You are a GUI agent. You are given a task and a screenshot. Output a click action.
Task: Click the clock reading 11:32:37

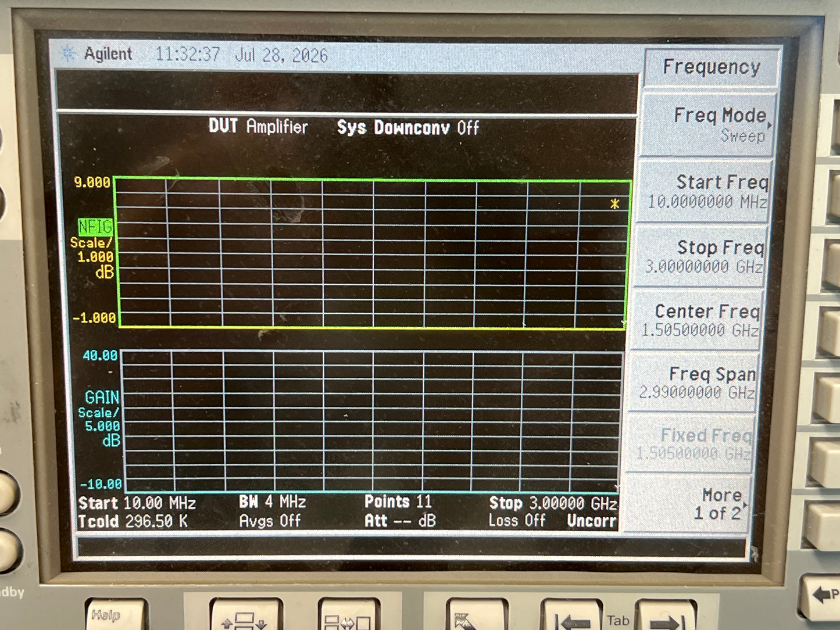coord(187,55)
